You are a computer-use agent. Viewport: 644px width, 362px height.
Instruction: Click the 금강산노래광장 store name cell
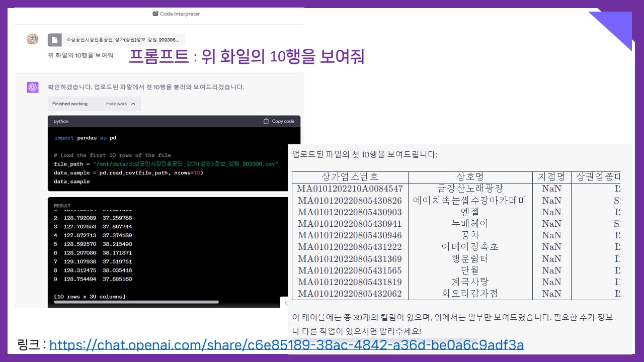tap(470, 189)
